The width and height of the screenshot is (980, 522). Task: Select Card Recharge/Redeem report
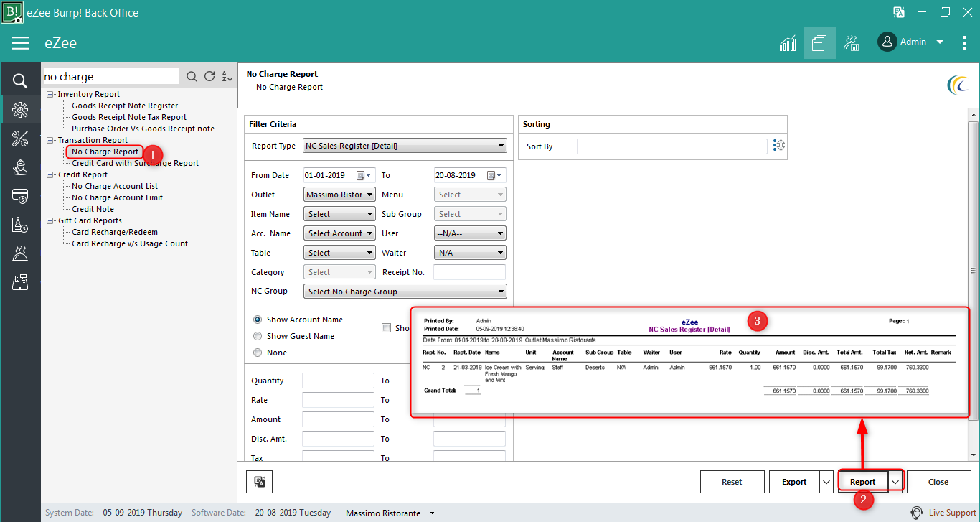coord(115,232)
